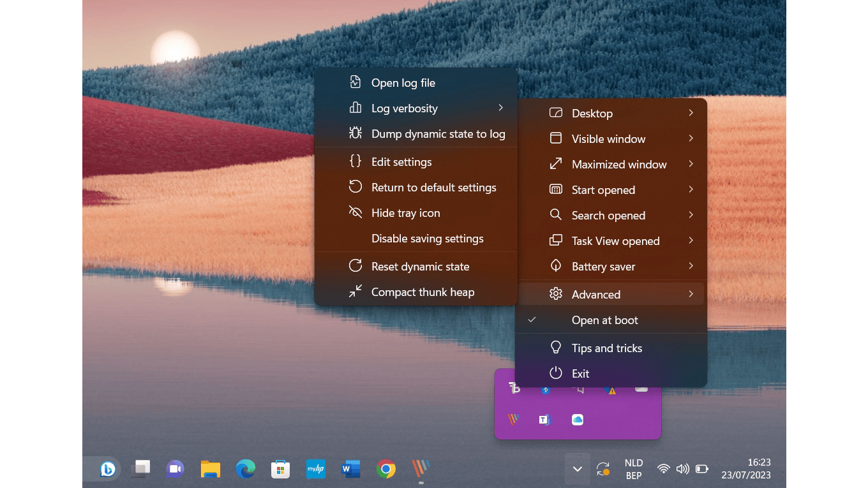The width and height of the screenshot is (868, 488).
Task: Launch the Chat camera icon on taskbar
Action: tap(175, 470)
